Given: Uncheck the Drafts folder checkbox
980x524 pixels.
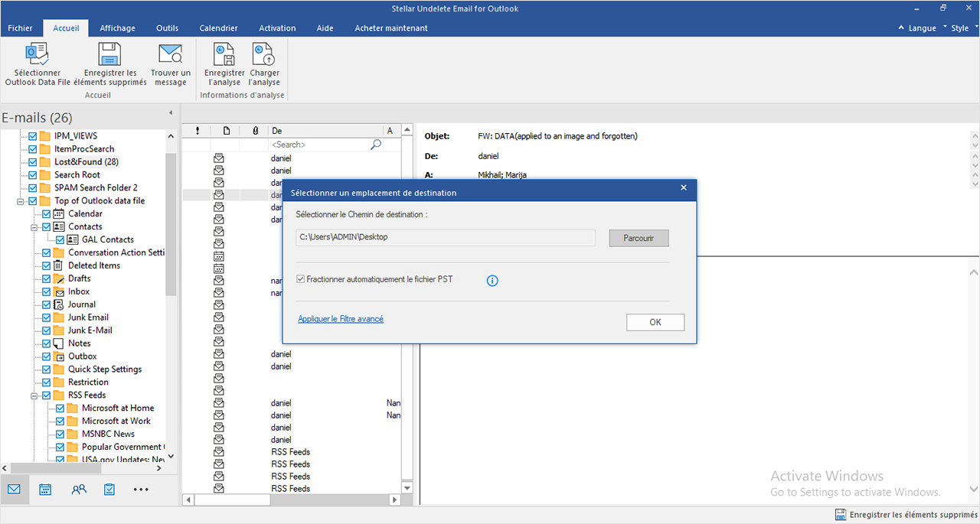Looking at the screenshot, I should (46, 278).
